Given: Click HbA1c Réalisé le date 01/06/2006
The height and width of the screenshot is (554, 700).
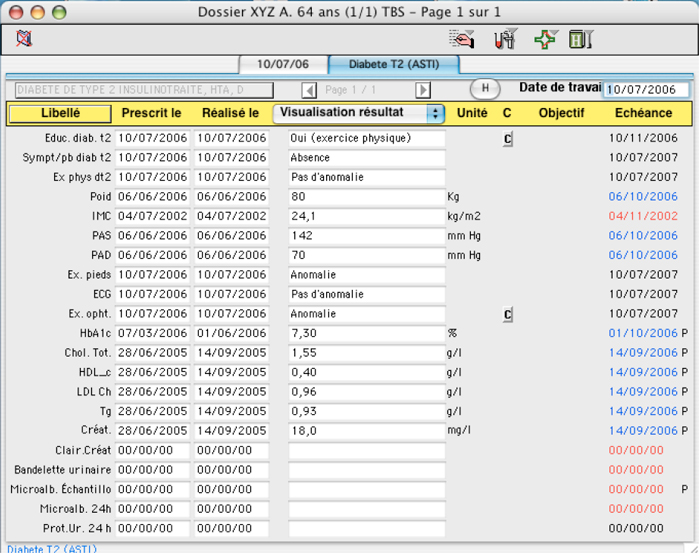Looking at the screenshot, I should coord(232,333).
